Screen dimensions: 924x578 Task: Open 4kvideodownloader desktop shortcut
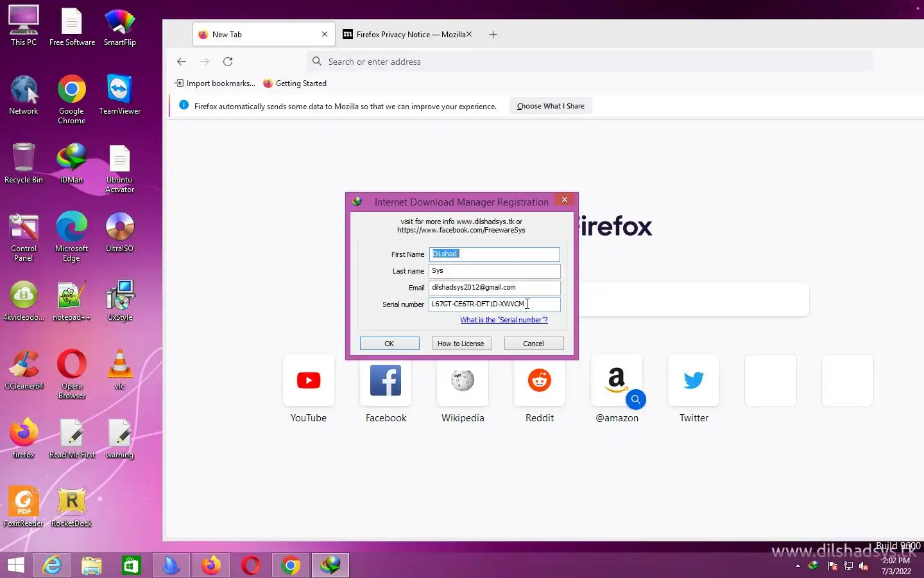point(24,301)
